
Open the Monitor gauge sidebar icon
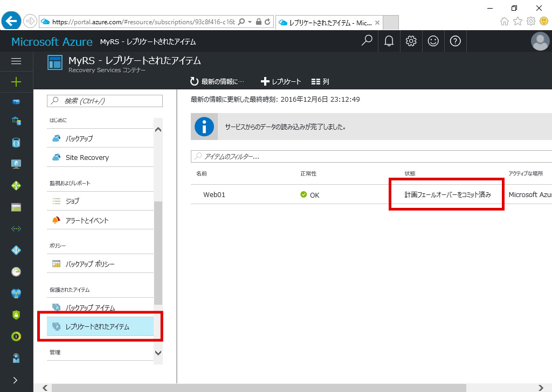(x=16, y=272)
